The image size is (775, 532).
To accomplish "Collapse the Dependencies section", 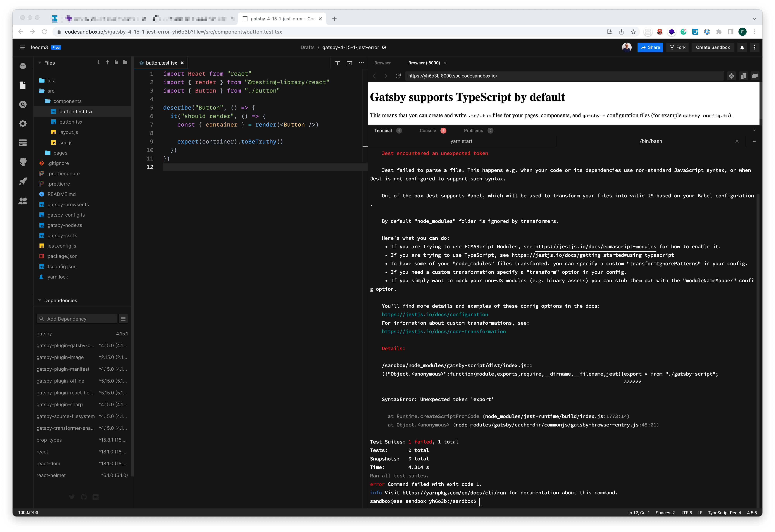I will click(39, 300).
